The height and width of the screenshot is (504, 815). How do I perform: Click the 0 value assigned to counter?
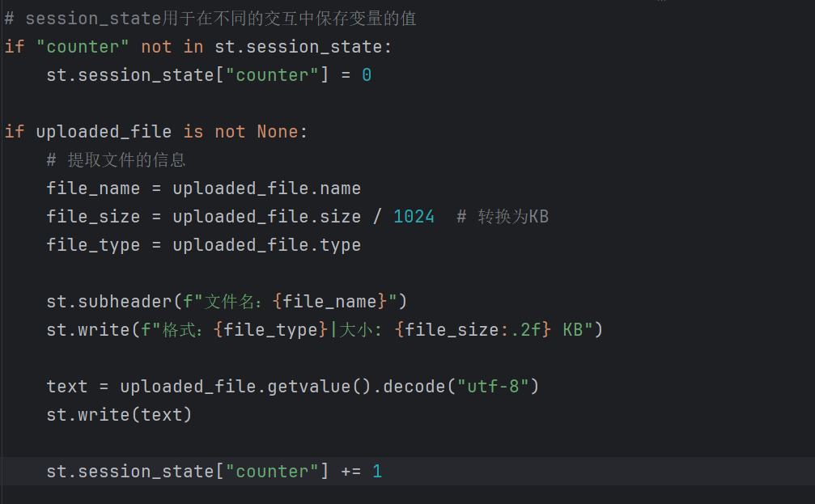pos(367,75)
